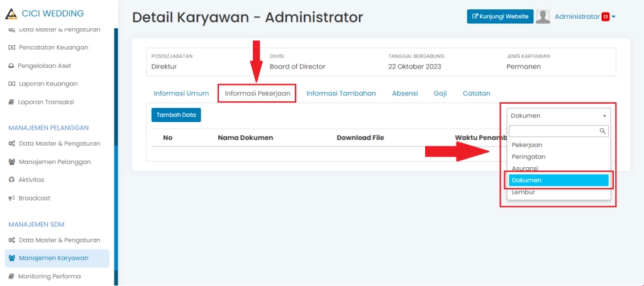Select Pekerjaan option in dropdown list
This screenshot has height=286, width=644.
point(527,145)
